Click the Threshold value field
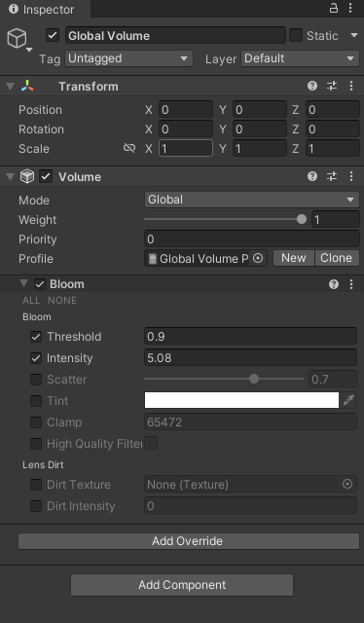364x623 pixels. click(250, 336)
